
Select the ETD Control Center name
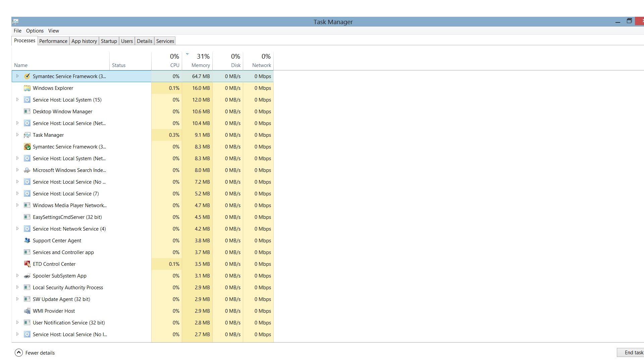(54, 264)
